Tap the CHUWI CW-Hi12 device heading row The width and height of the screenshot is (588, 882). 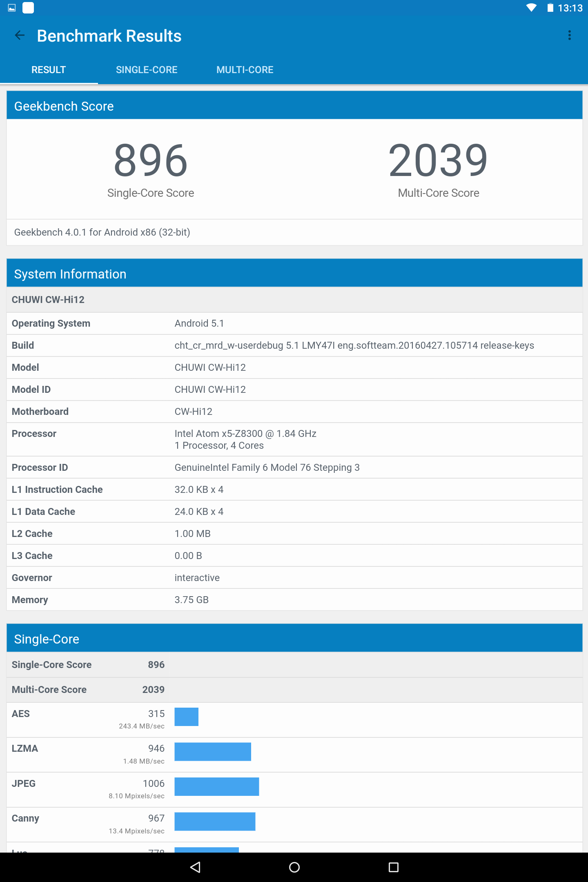coord(294,300)
